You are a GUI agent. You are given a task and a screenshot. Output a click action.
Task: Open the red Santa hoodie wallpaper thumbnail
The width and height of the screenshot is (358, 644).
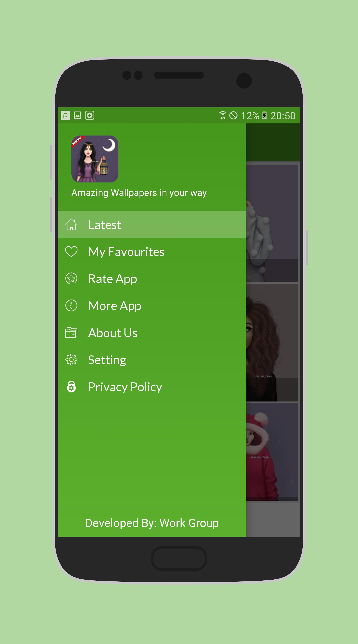(272, 451)
